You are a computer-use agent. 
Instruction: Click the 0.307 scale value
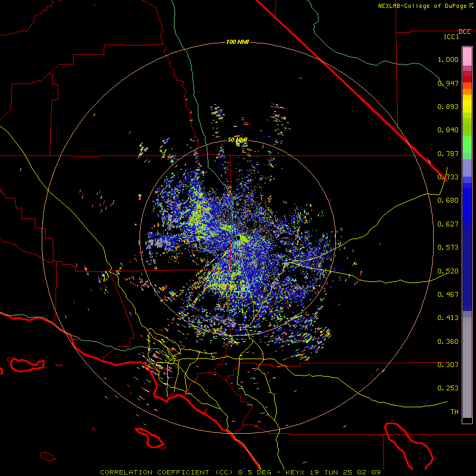pos(448,364)
